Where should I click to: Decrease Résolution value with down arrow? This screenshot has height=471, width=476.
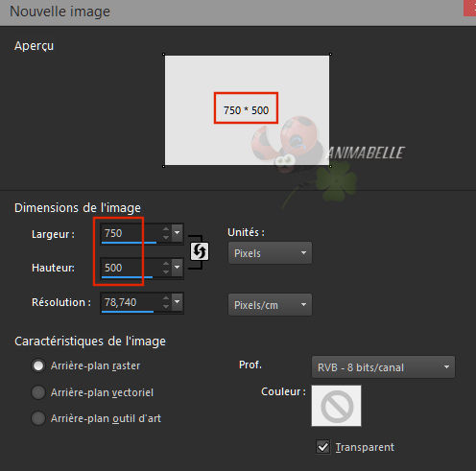pyautogui.click(x=166, y=306)
